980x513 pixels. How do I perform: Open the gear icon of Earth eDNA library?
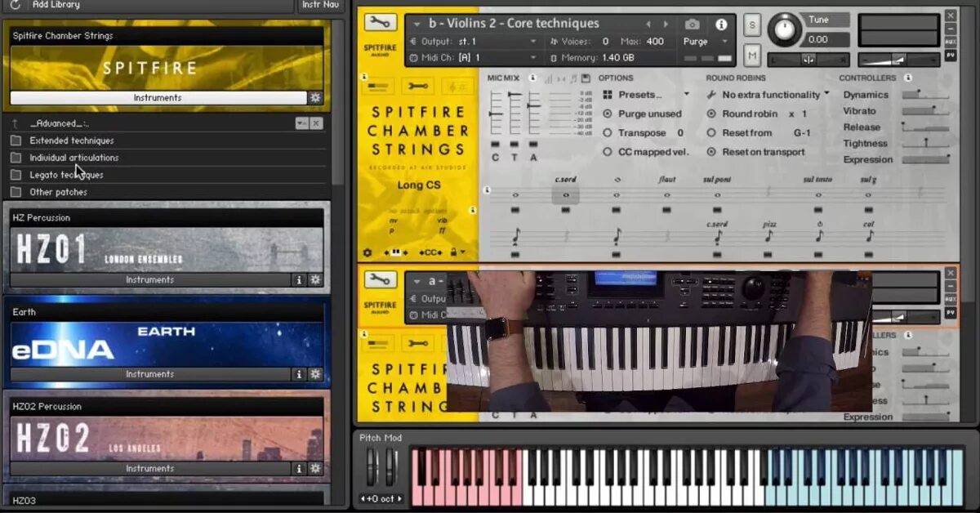[x=315, y=374]
